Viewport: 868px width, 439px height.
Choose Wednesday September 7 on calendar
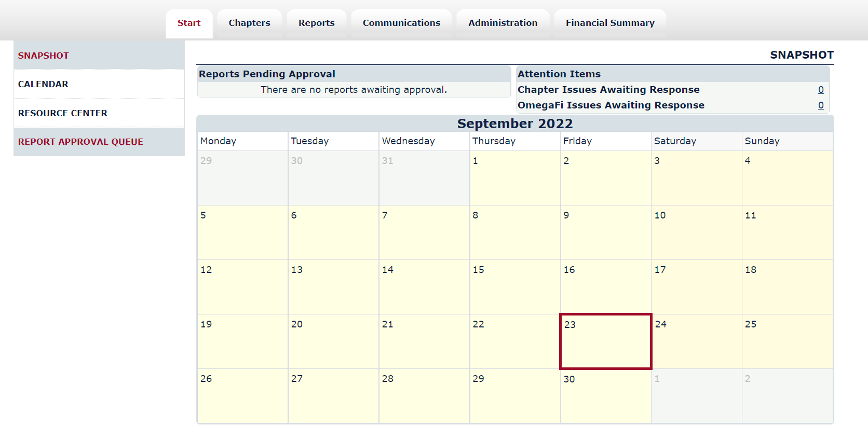(424, 232)
